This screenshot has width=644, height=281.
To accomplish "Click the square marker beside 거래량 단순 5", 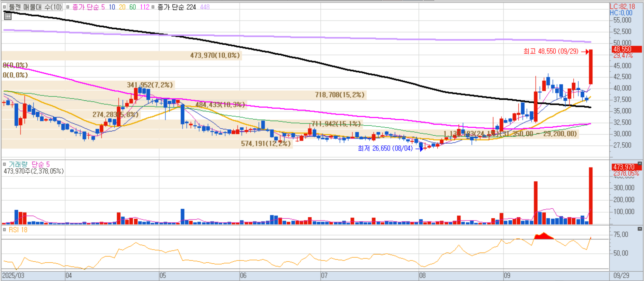I will click(x=5, y=164).
